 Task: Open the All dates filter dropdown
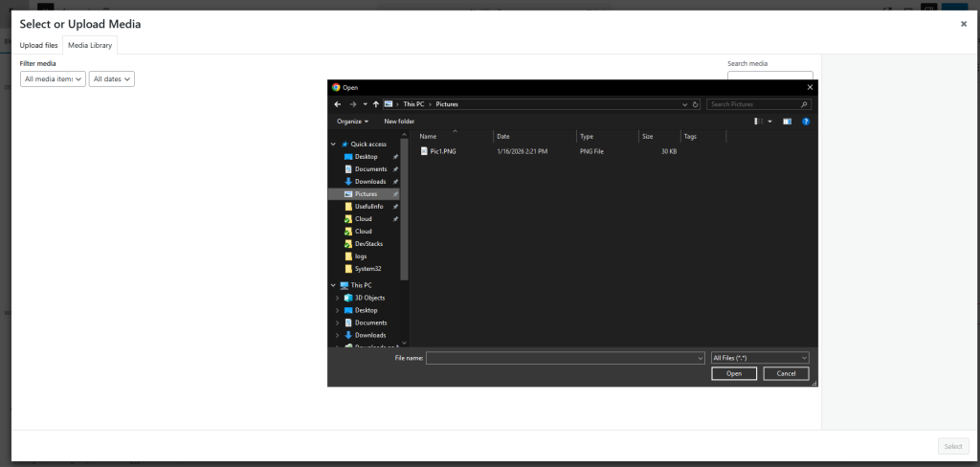click(x=111, y=78)
